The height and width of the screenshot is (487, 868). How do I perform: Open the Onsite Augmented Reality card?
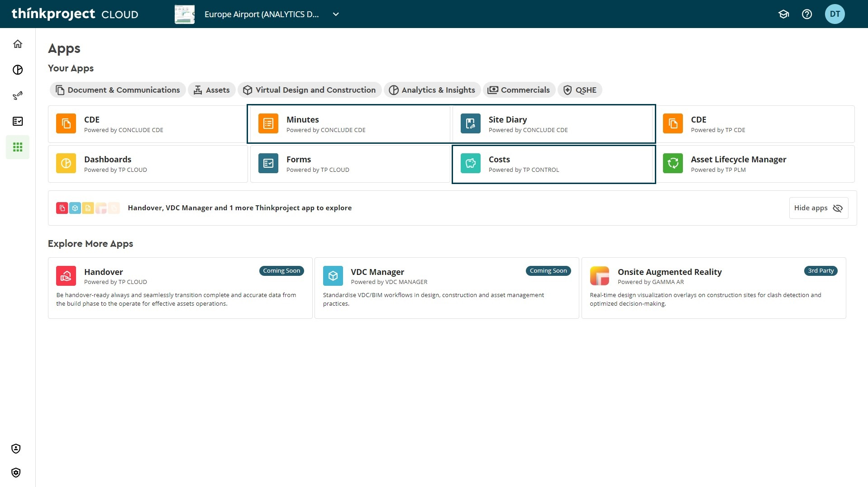coord(713,288)
